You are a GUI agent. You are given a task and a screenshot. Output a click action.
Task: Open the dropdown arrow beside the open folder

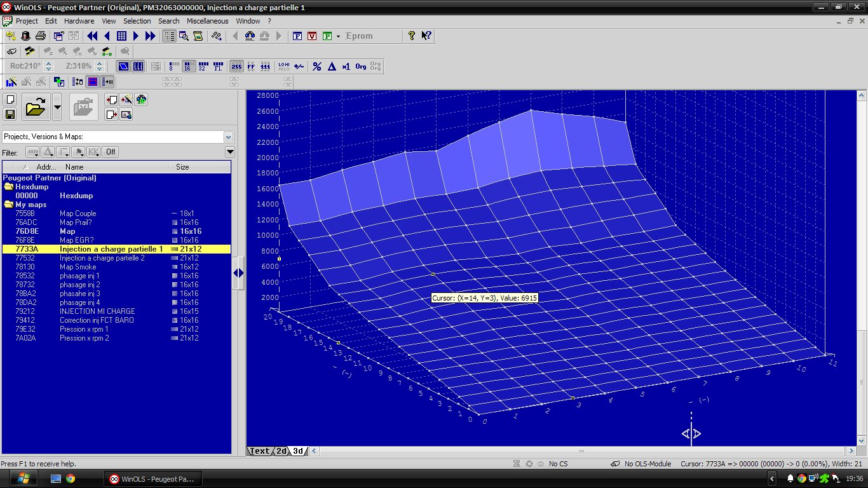(x=57, y=107)
